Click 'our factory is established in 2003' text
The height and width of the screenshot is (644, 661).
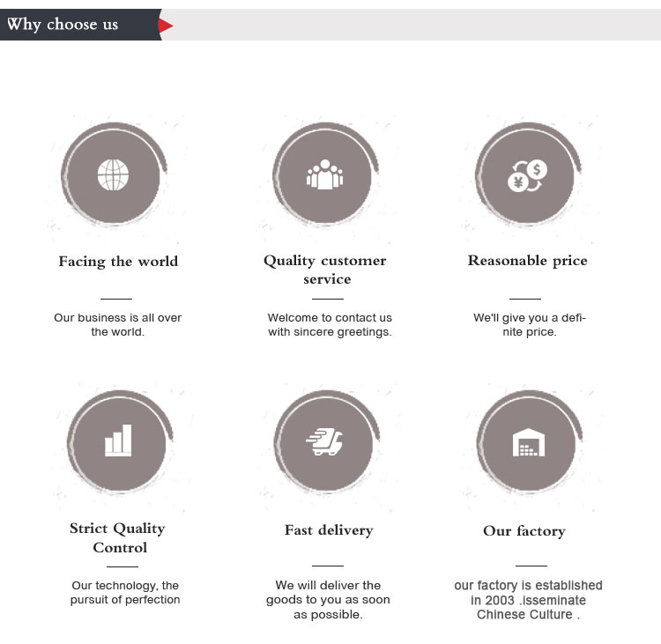click(x=528, y=600)
